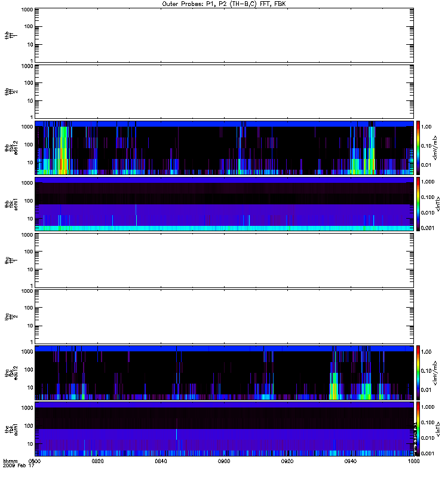Click the 'thb fbk scm1' y-axis title

11,204
